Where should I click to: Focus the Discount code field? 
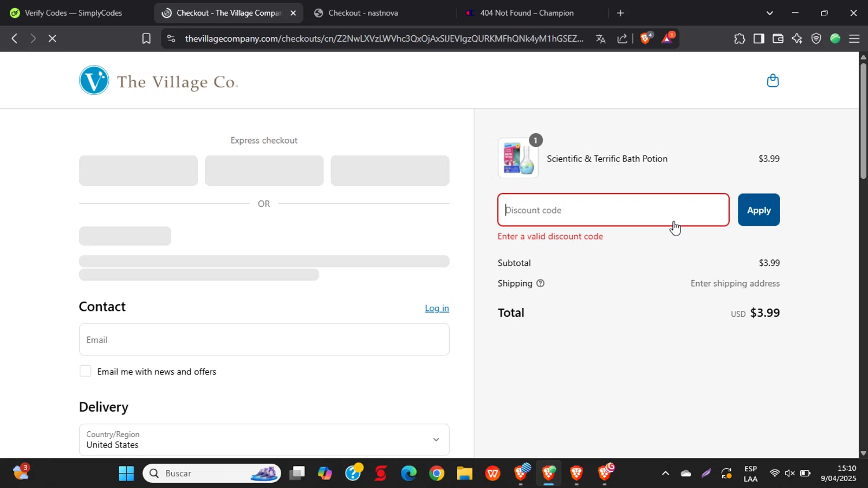613,210
